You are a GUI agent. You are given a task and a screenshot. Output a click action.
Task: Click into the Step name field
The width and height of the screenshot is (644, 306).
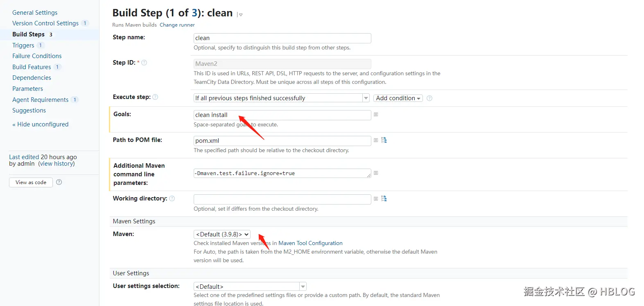[x=282, y=38]
